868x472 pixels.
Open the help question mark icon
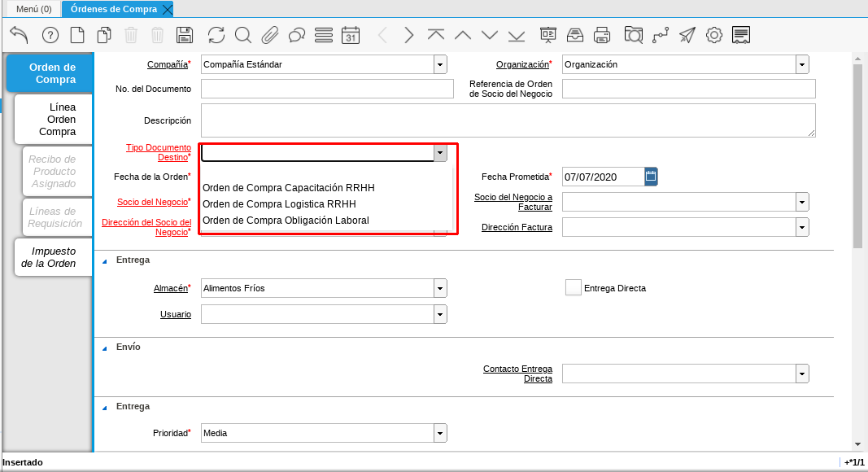(x=50, y=35)
